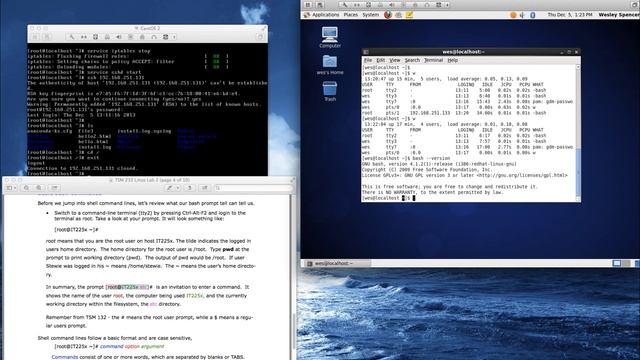This screenshot has width=640, height=360.
Task: Click zoom in button in Preview toolbar
Action: (39, 188)
